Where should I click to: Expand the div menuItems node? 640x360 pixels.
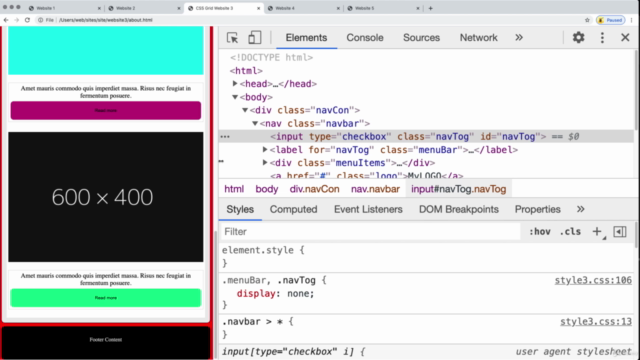point(264,163)
